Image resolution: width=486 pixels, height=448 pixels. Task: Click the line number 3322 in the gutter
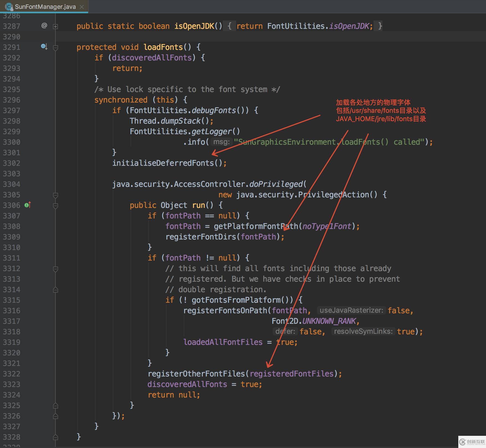12,374
